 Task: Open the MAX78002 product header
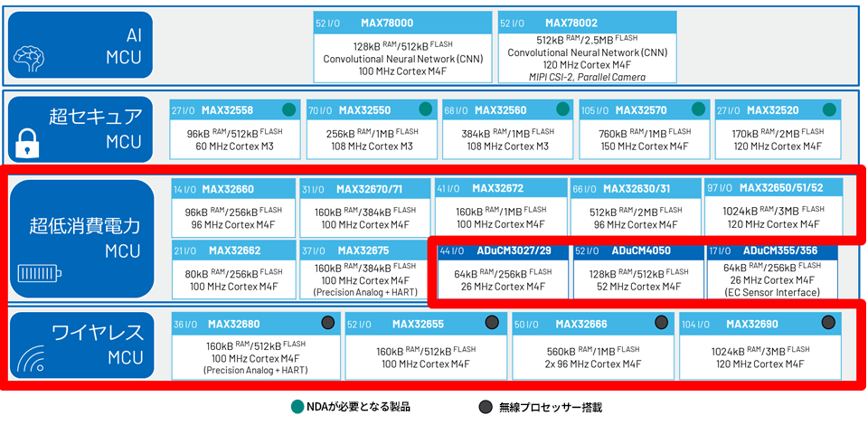(x=586, y=22)
